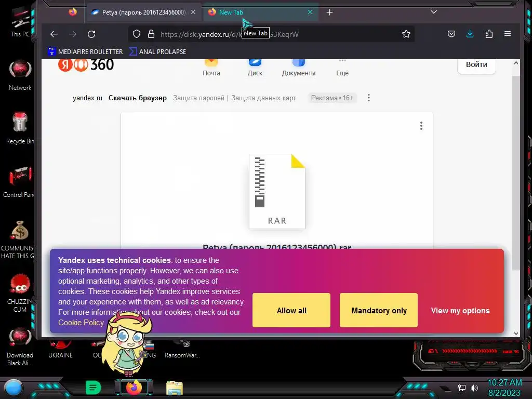Screen dimensions: 532x399
Task: Open File Explorer from taskbar
Action: (175, 388)
